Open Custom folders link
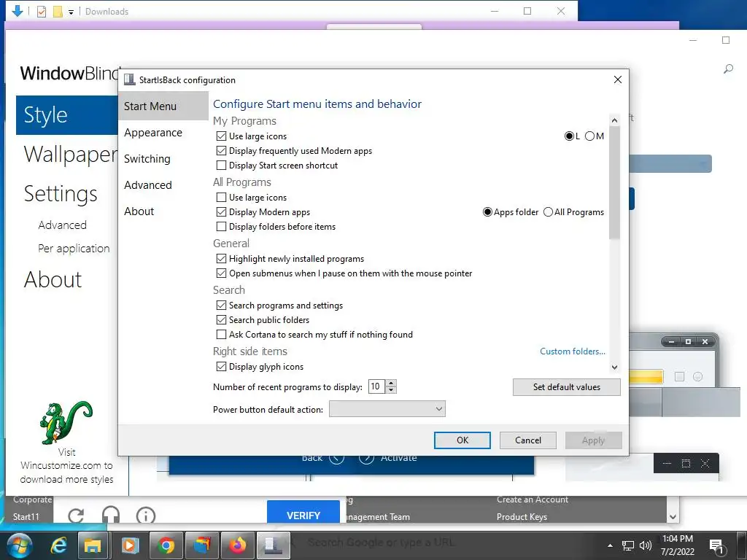This screenshot has height=560, width=747. coord(573,351)
